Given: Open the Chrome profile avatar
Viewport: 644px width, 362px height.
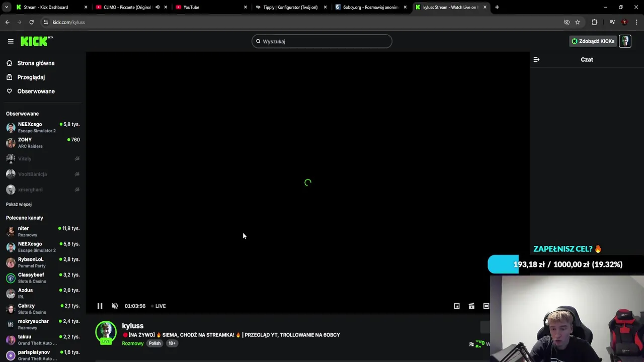Looking at the screenshot, I should 624,22.
